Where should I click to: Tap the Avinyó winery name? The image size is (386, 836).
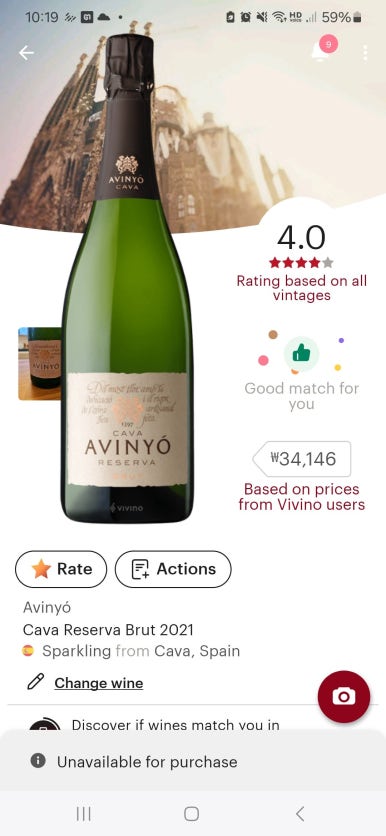(x=47, y=607)
